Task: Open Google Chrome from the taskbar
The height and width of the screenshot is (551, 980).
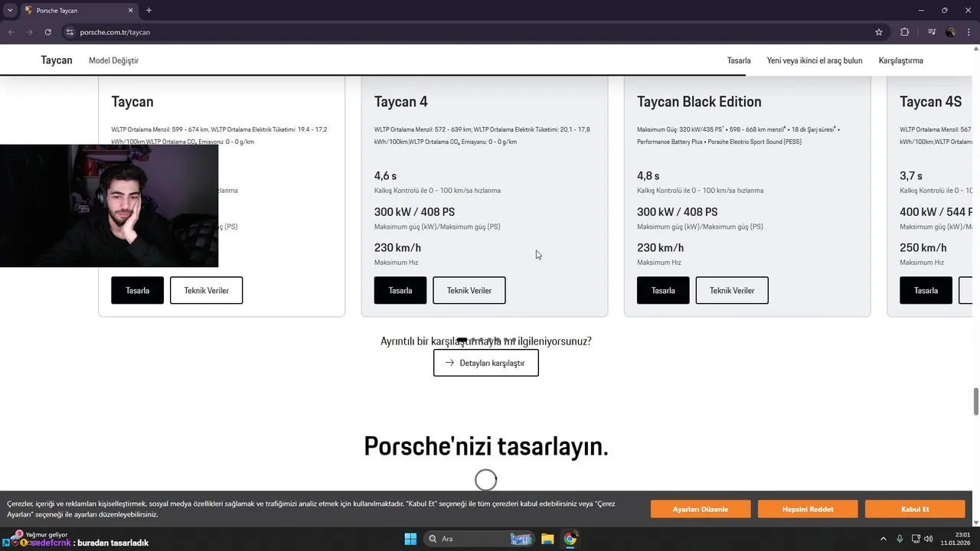Action: (570, 539)
